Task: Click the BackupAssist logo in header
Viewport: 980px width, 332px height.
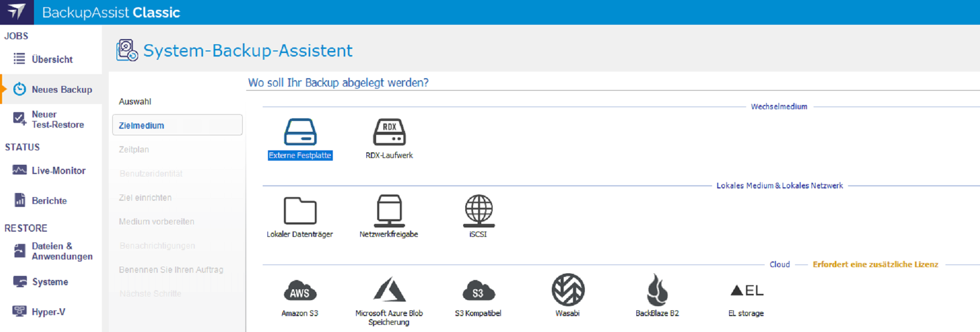Action: click(16, 12)
